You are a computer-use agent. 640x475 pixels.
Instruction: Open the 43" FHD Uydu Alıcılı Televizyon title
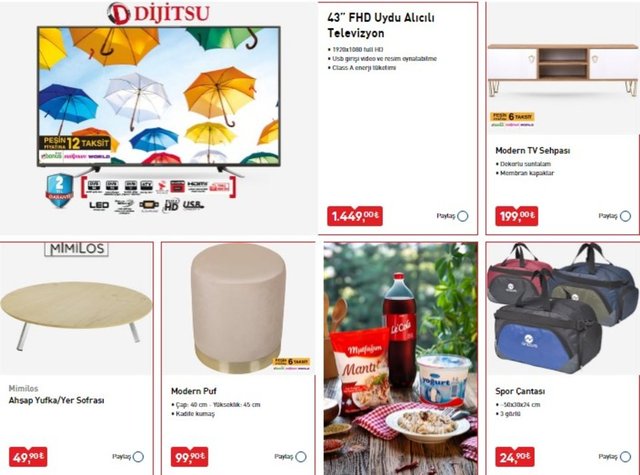(x=381, y=25)
